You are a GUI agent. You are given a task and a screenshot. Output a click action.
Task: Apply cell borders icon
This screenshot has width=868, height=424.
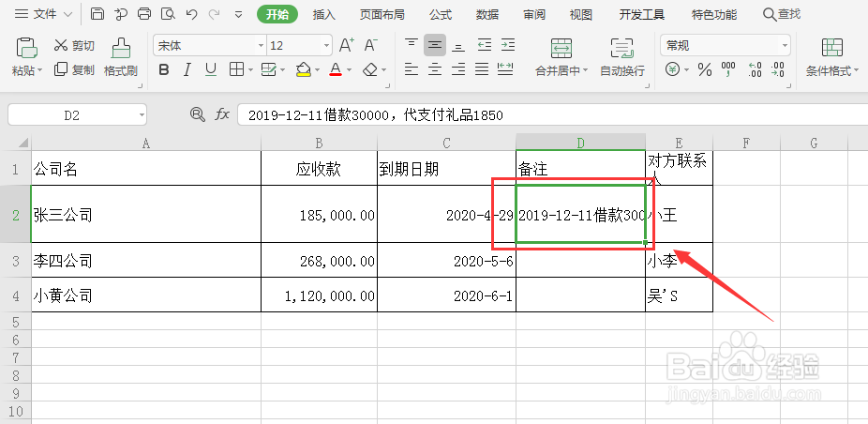236,69
